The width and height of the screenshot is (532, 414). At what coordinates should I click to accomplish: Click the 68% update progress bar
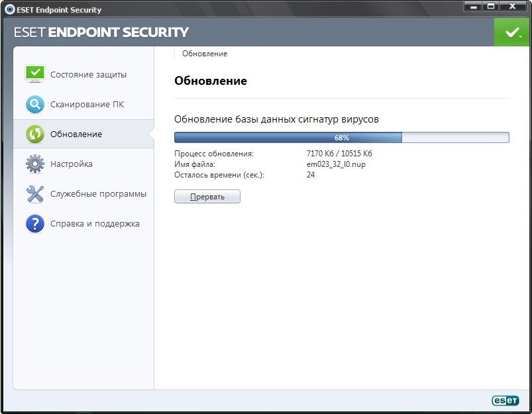coord(341,138)
